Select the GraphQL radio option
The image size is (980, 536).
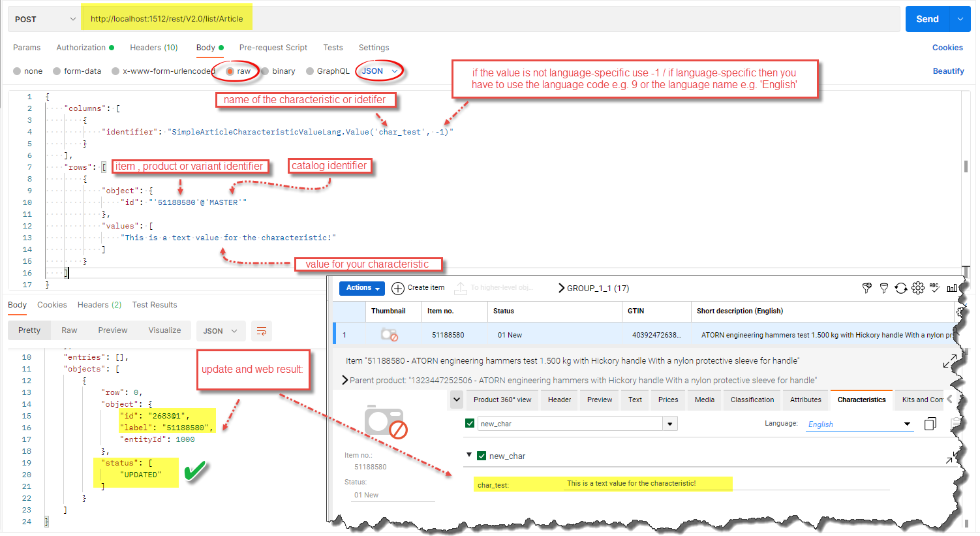pos(310,71)
